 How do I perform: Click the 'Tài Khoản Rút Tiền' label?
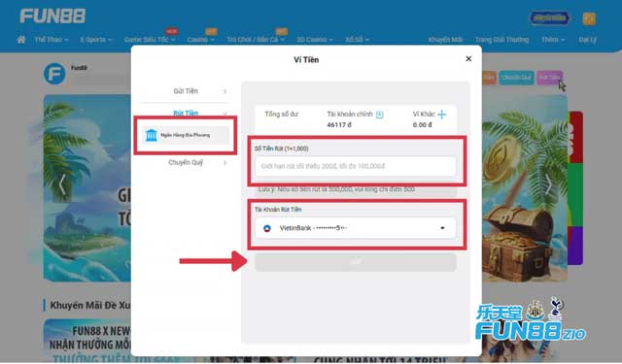278,209
